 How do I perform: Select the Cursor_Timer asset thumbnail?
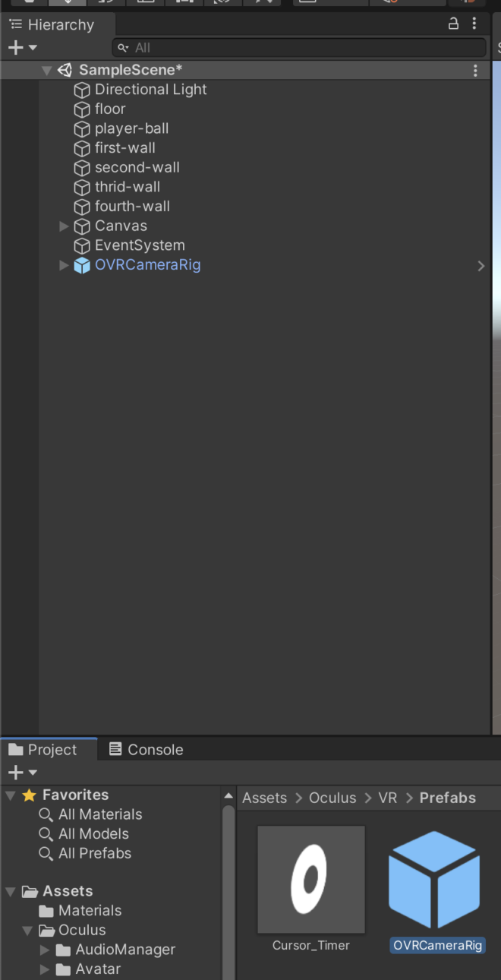point(311,880)
